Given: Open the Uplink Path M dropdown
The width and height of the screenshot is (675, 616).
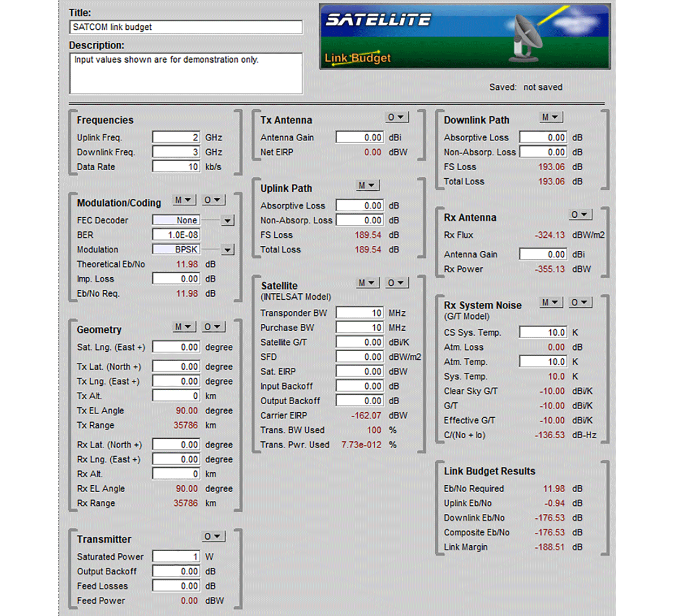Looking at the screenshot, I should tap(368, 185).
